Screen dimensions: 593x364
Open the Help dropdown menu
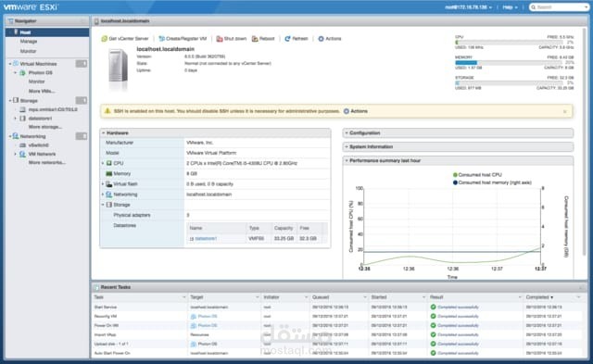pos(510,7)
